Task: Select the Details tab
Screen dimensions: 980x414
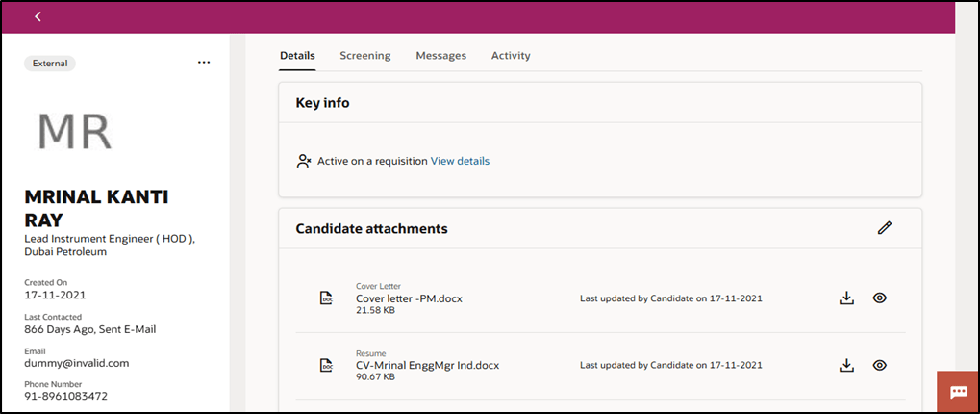Action: 297,56
